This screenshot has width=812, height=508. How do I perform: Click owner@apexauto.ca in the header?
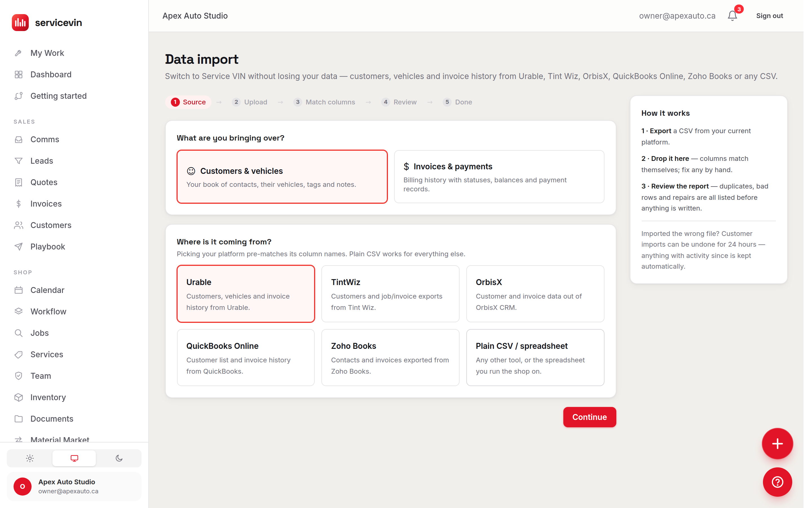point(677,16)
